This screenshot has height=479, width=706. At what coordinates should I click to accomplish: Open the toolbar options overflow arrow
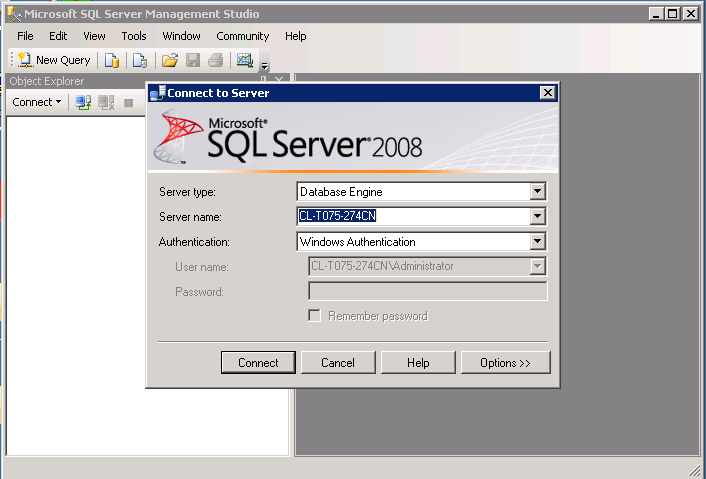pyautogui.click(x=265, y=66)
